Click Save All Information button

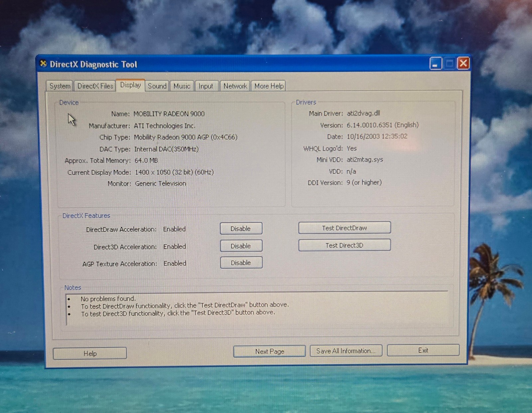(346, 351)
